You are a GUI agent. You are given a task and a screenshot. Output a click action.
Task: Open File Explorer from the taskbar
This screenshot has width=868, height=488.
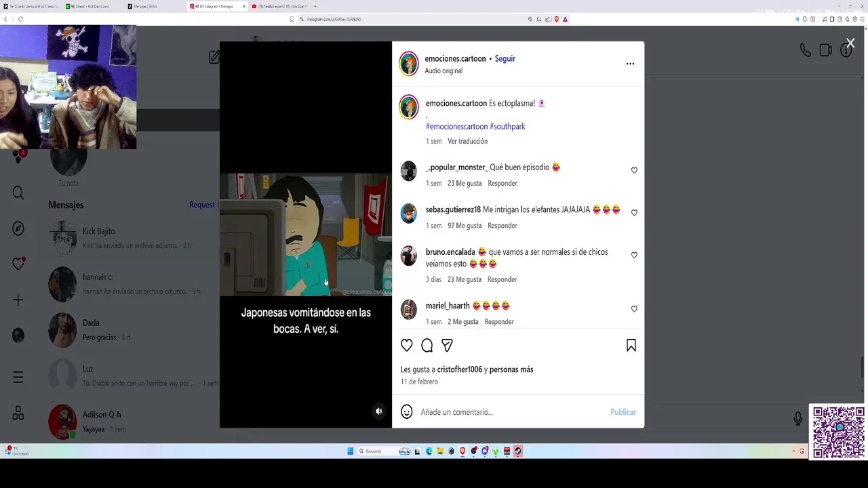[x=440, y=451]
